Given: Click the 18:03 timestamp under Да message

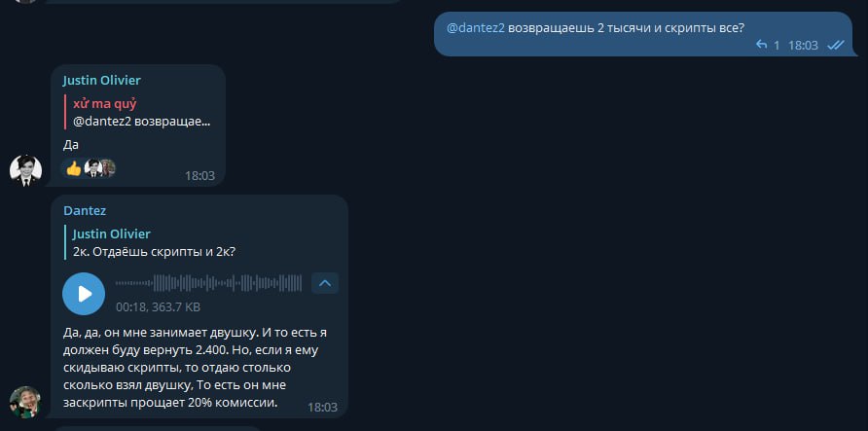Looking at the screenshot, I should (199, 176).
